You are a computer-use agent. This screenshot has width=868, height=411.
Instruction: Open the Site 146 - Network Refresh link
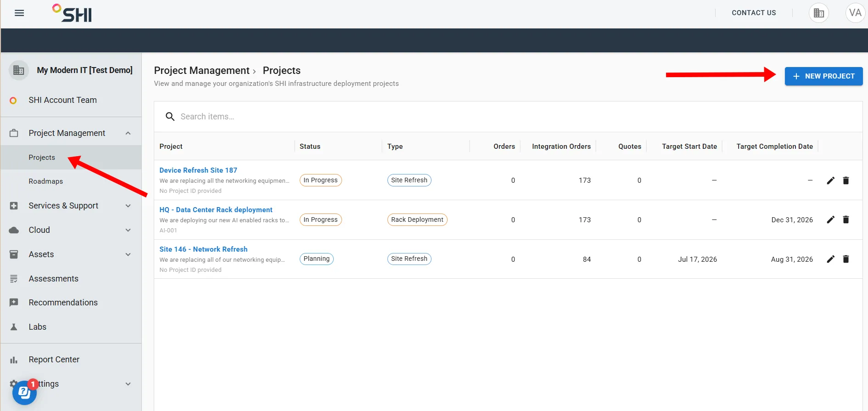tap(203, 249)
